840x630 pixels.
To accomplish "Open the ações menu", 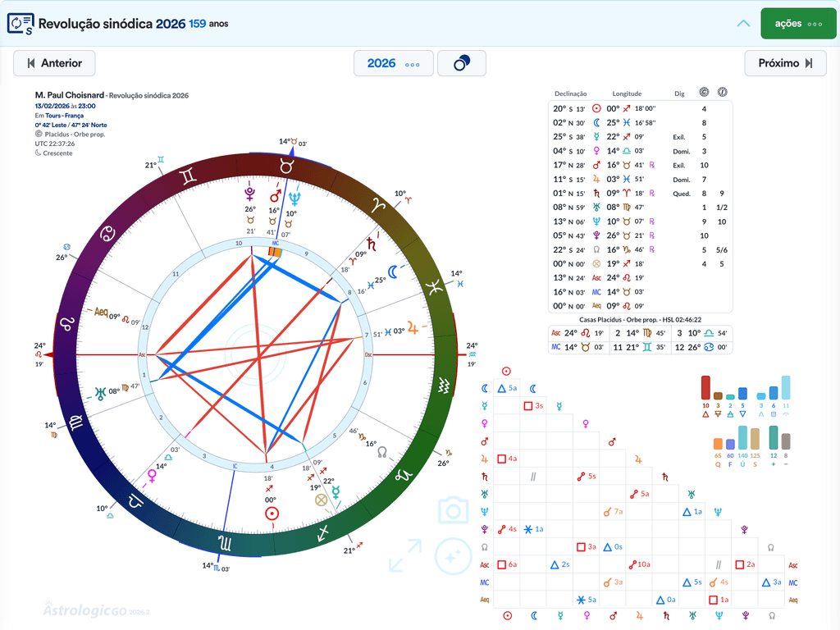I will [797, 24].
